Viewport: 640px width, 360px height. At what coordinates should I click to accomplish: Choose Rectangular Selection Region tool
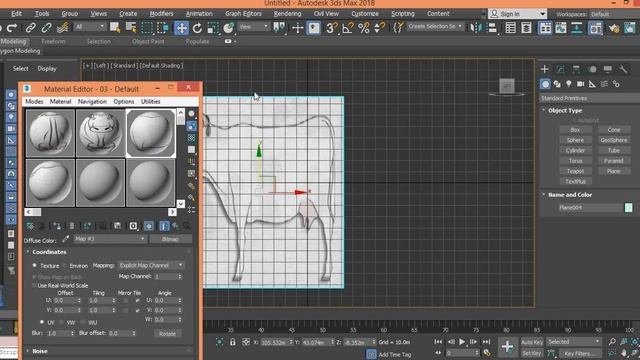pos(147,28)
